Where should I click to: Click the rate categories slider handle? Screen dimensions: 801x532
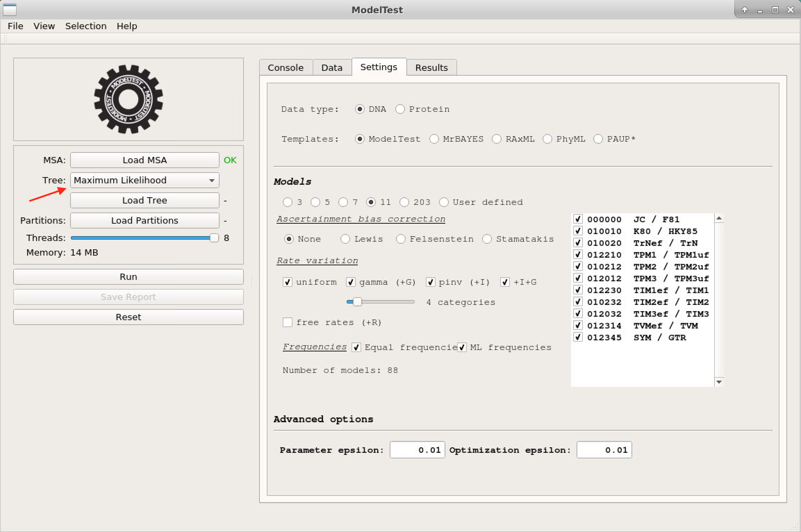[x=357, y=302]
